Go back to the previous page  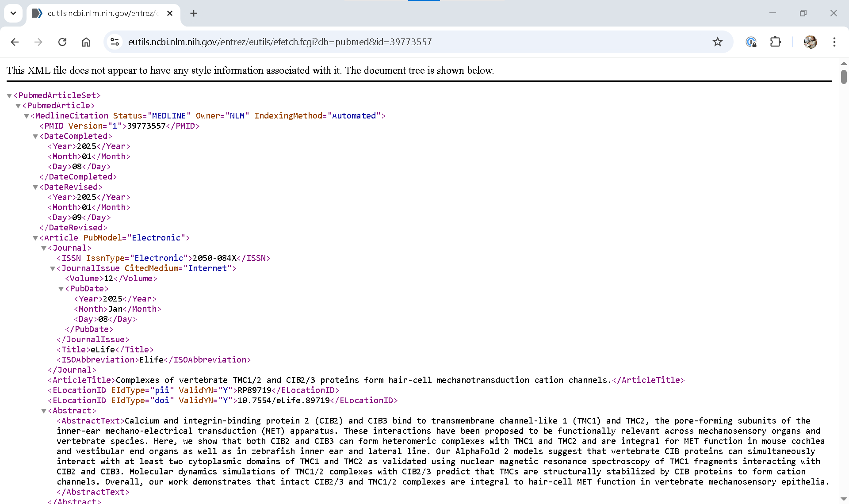pos(15,42)
